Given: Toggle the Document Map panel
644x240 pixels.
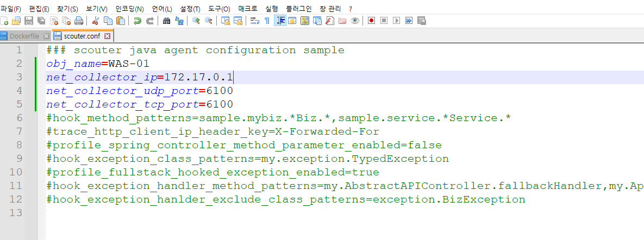Looking at the screenshot, I should tap(305, 21).
